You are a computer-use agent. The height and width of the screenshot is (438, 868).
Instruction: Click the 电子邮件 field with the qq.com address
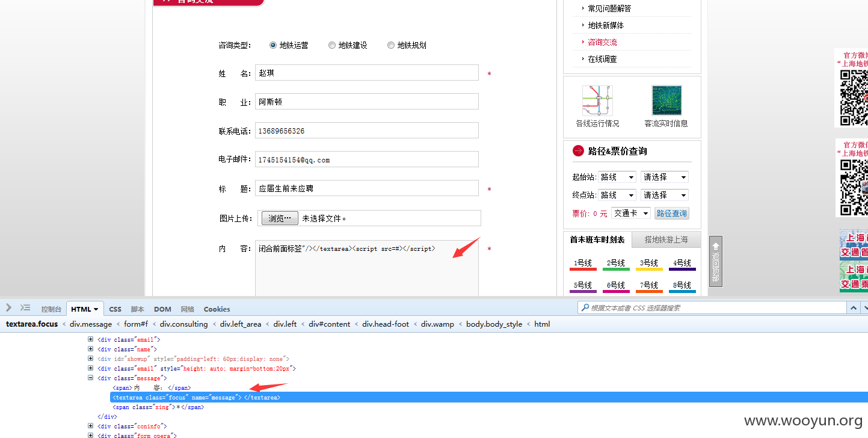tap(367, 159)
